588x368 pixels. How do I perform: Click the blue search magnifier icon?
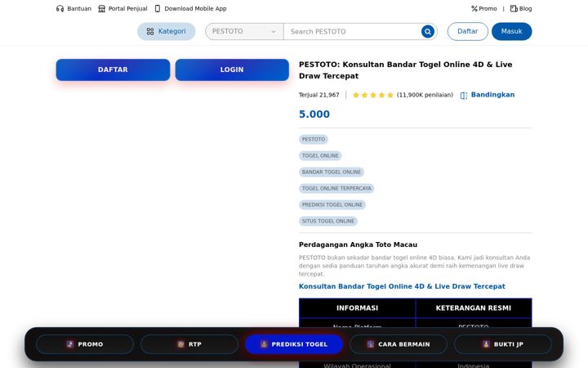pos(427,32)
